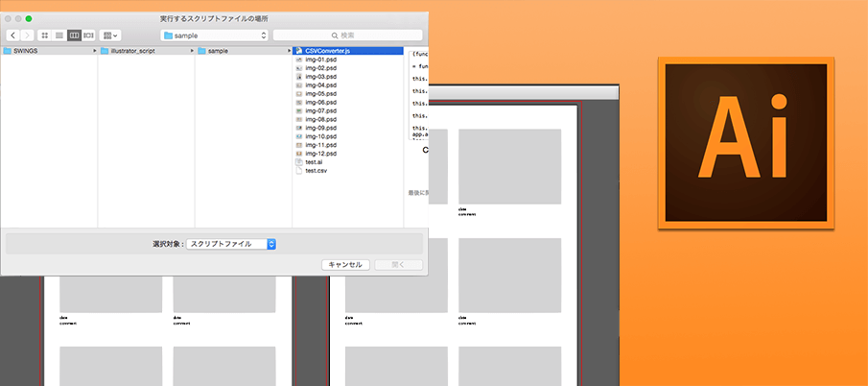Image resolution: width=868 pixels, height=386 pixels.
Task: Open the item arrangement dropdown
Action: click(110, 36)
